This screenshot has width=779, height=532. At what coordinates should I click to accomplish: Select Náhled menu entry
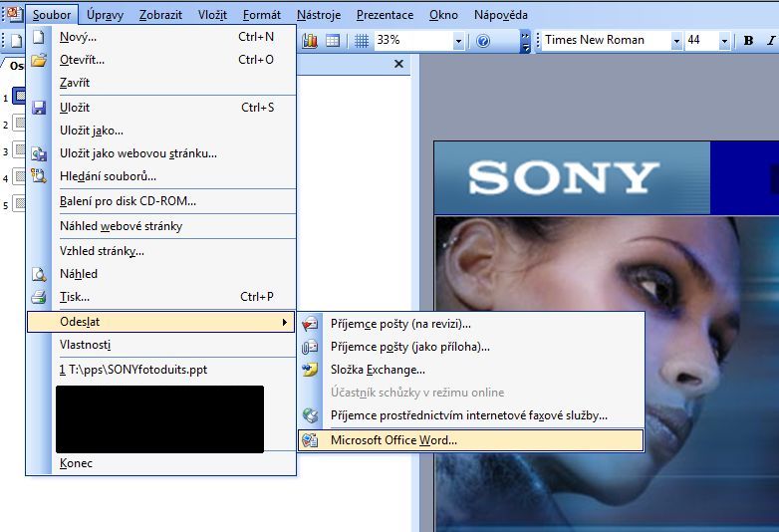[x=161, y=273]
